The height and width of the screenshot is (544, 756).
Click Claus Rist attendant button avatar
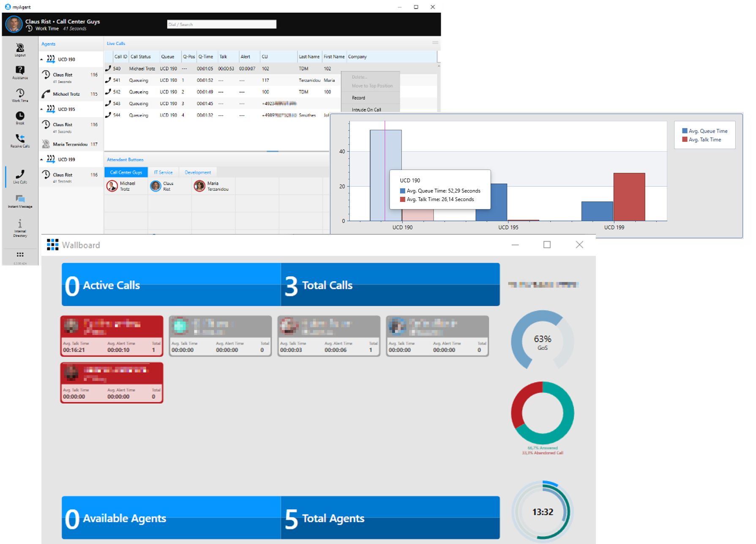pos(156,186)
